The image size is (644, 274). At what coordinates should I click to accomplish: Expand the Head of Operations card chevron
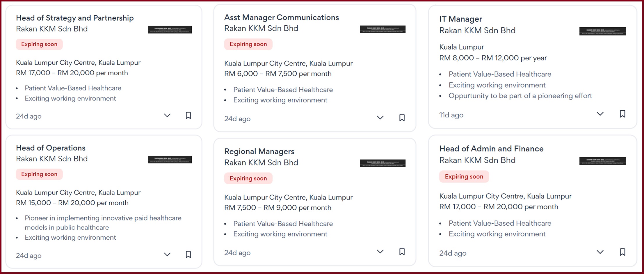[167, 254]
